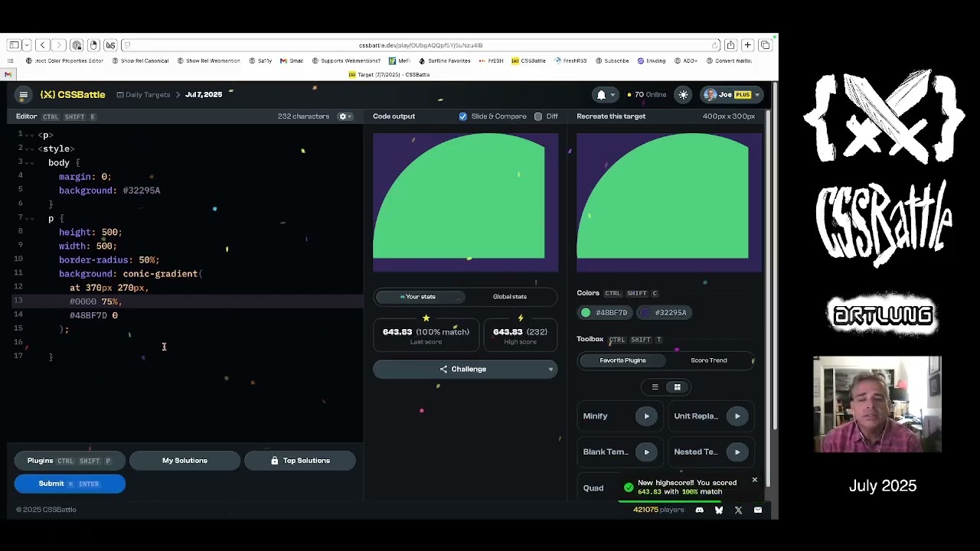Select the Target (7/7/2025) browser tab

[389, 75]
